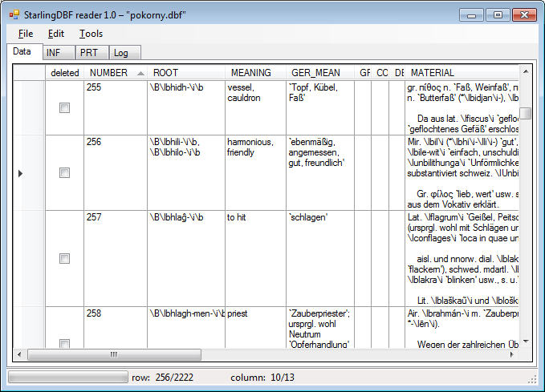Select the GER_MEAN cell 'Zauberpriester'
Image resolution: width=545 pixels, height=392 pixels.
pyautogui.click(x=320, y=327)
